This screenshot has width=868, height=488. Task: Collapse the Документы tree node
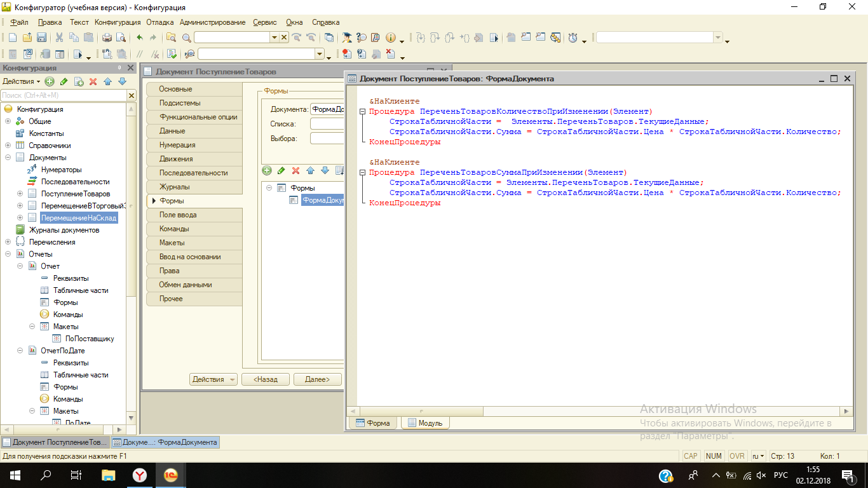8,158
